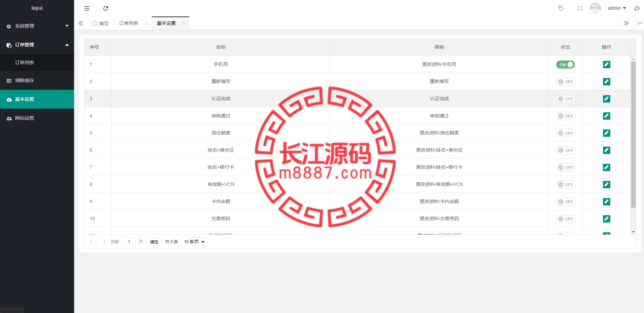Screen dimensions: 644x313
Task: Click the table vertical scrollbar thumb
Action: click(633, 134)
